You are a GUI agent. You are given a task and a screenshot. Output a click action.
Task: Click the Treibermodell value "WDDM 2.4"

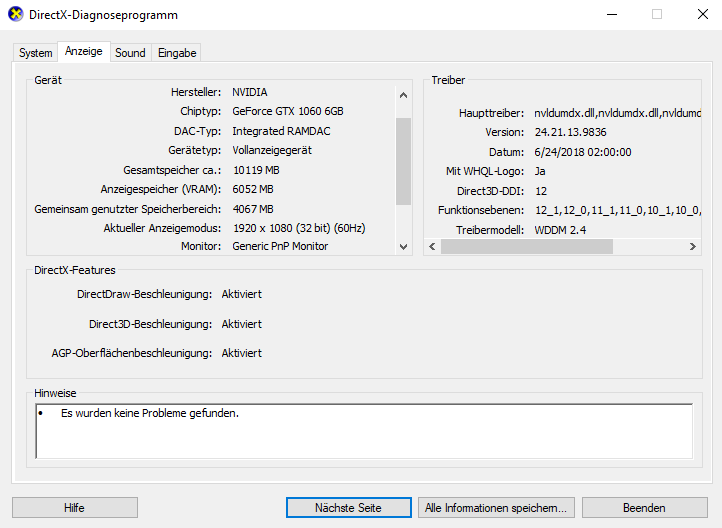click(560, 230)
